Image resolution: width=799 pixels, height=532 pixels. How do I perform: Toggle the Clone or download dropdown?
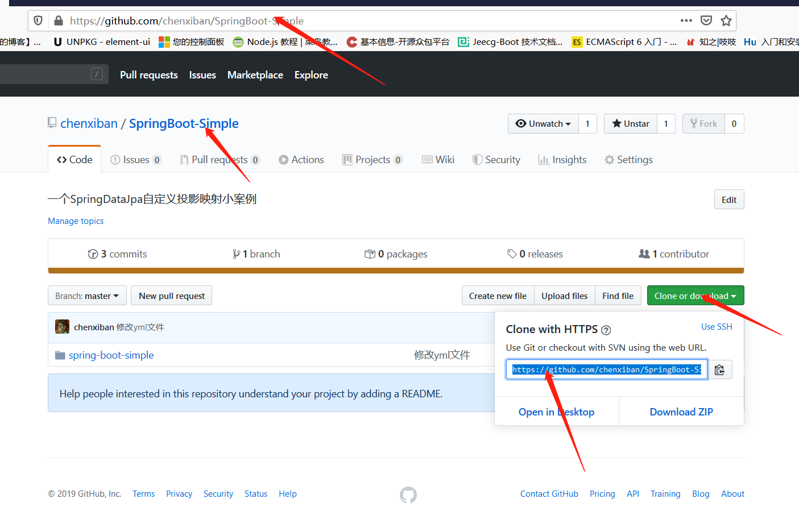click(695, 296)
